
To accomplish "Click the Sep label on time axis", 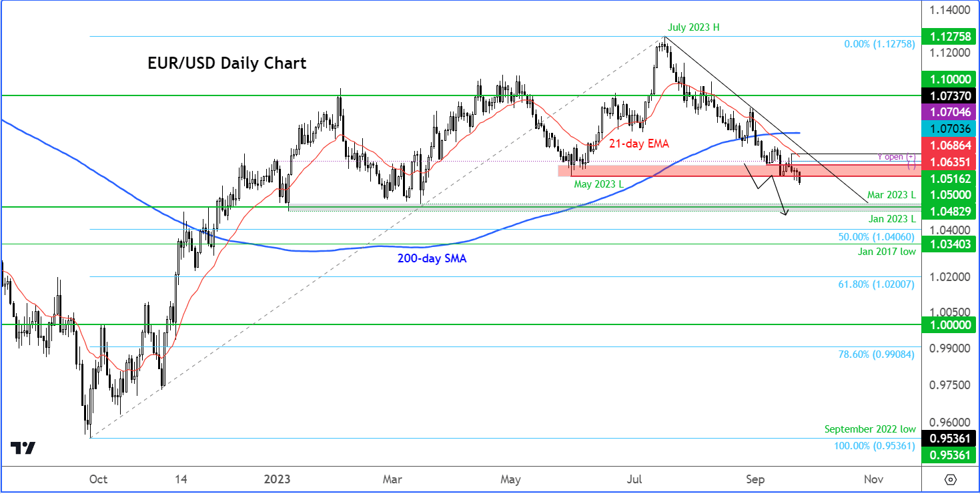I will coord(755,479).
